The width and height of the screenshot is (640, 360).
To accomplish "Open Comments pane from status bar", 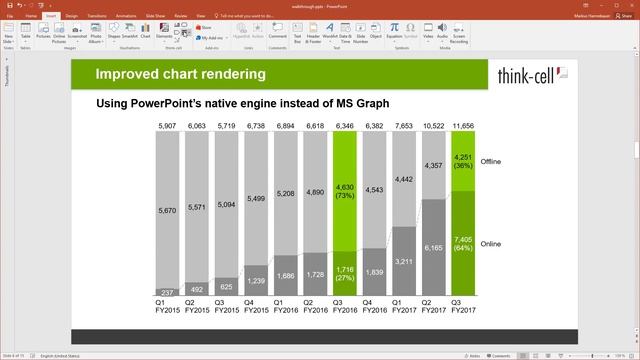I will point(498,356).
